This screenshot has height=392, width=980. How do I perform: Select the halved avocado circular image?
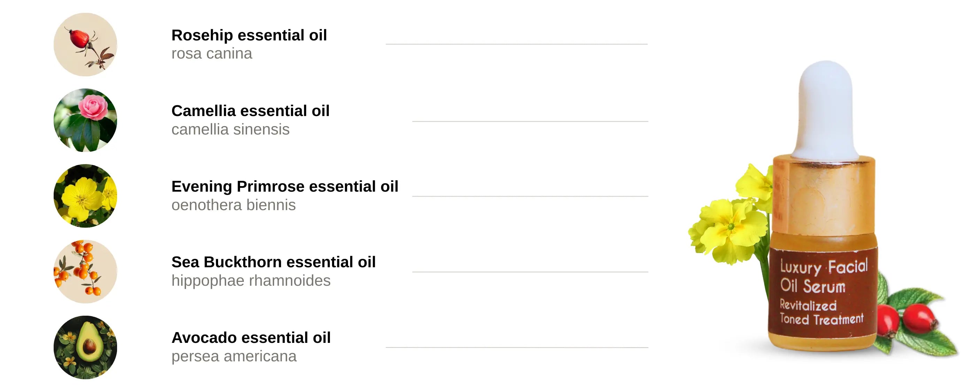pos(85,347)
